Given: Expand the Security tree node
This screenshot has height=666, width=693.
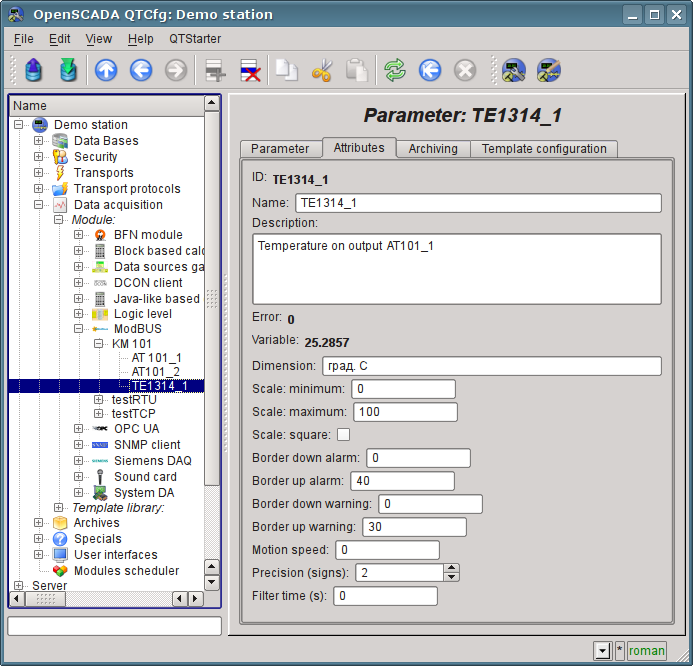Looking at the screenshot, I should [39, 157].
